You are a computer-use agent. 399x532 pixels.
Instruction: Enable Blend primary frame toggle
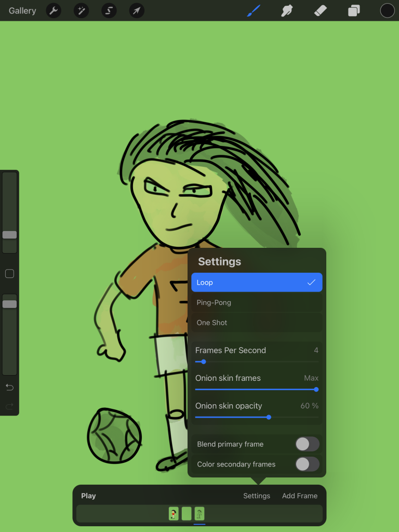307,444
